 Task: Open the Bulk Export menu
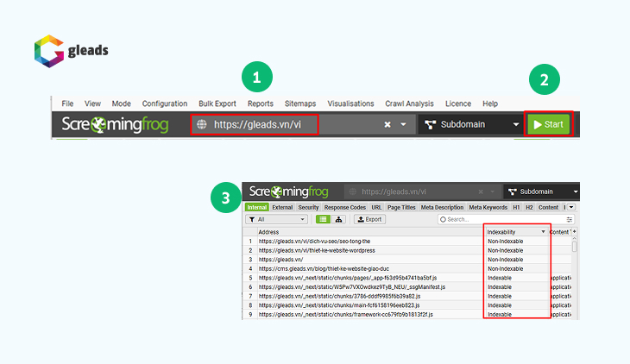click(x=217, y=104)
